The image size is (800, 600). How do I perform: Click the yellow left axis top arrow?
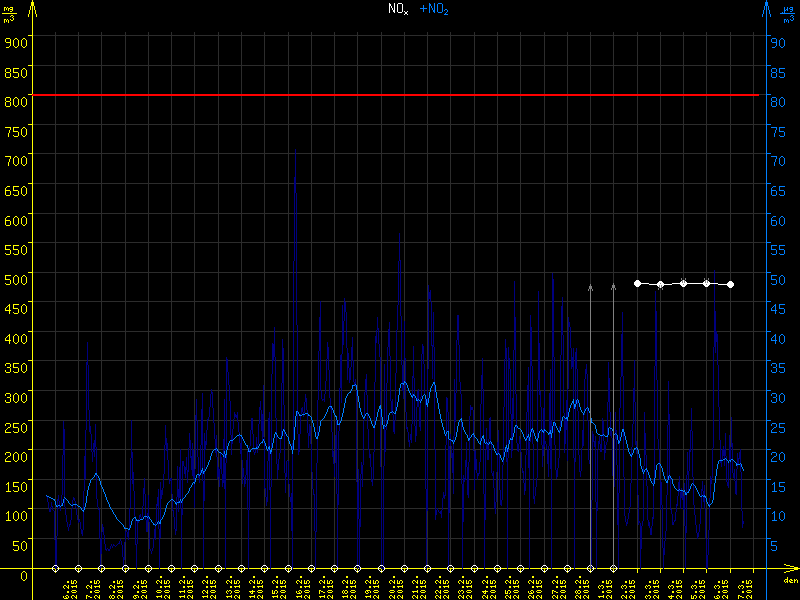pyautogui.click(x=32, y=8)
